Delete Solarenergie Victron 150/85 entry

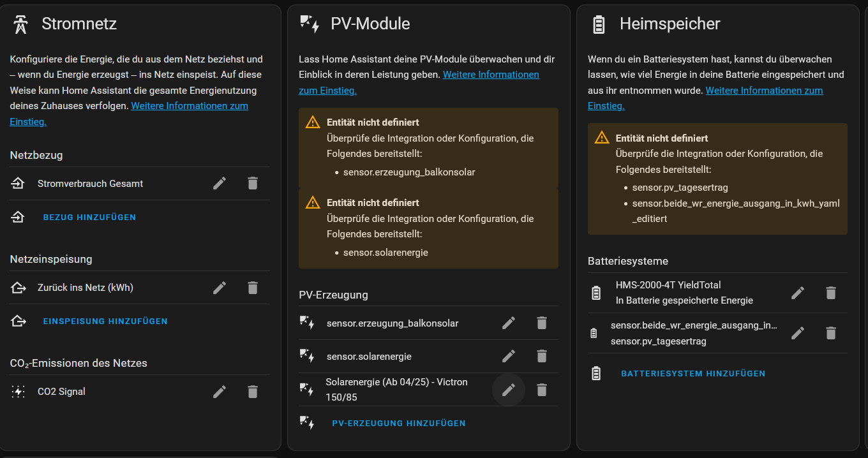[542, 390]
